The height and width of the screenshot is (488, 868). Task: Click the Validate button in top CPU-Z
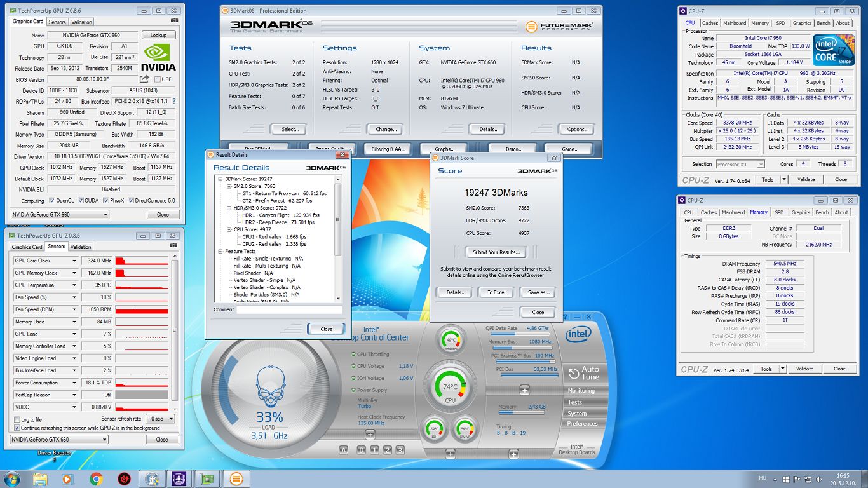click(806, 179)
